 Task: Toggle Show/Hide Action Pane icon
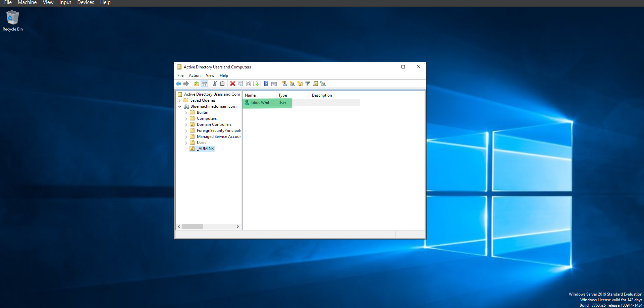tap(274, 84)
